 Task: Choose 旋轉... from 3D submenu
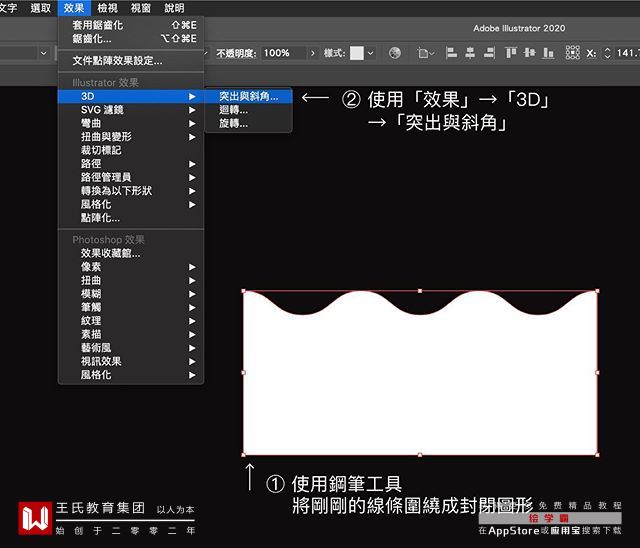(249, 123)
